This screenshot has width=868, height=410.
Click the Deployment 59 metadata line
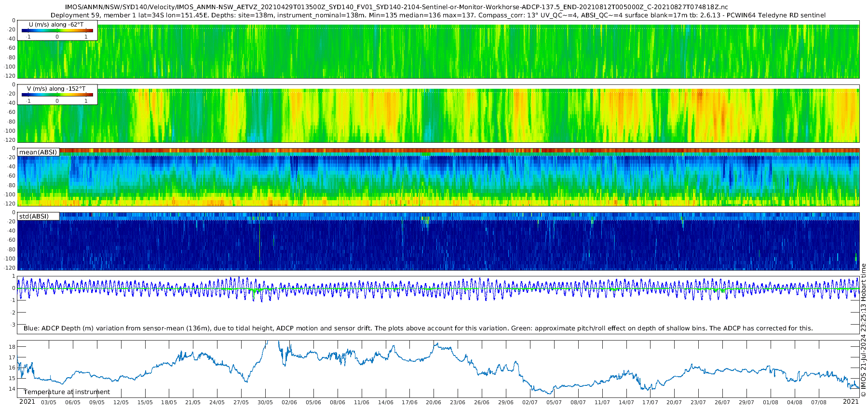(x=438, y=15)
